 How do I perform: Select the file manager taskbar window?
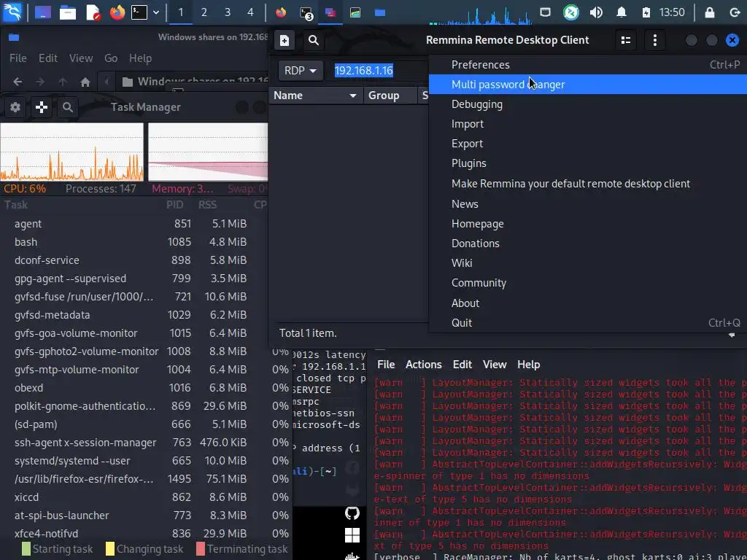(380, 12)
